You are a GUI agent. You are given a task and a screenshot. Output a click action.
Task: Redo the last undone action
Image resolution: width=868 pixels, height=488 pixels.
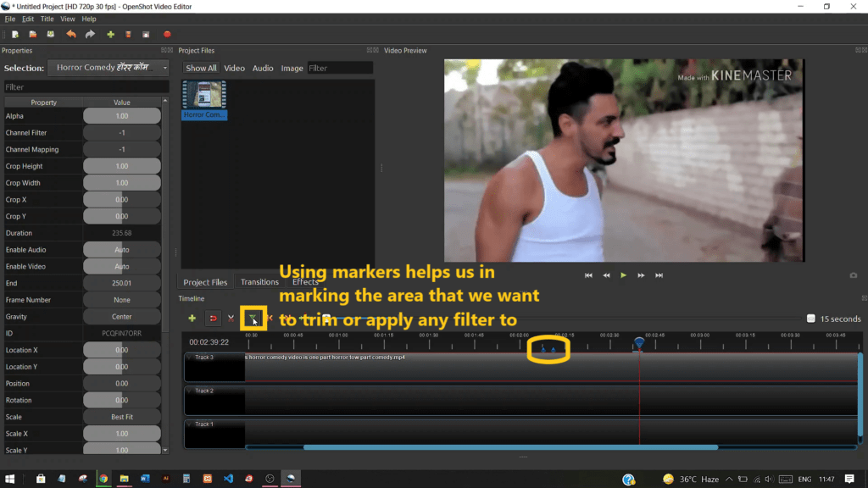pos(90,34)
